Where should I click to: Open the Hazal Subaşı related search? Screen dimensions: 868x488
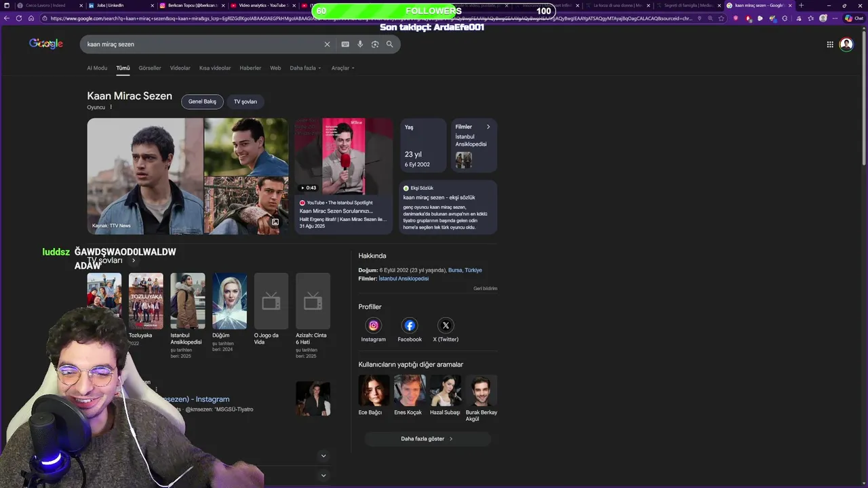click(446, 395)
